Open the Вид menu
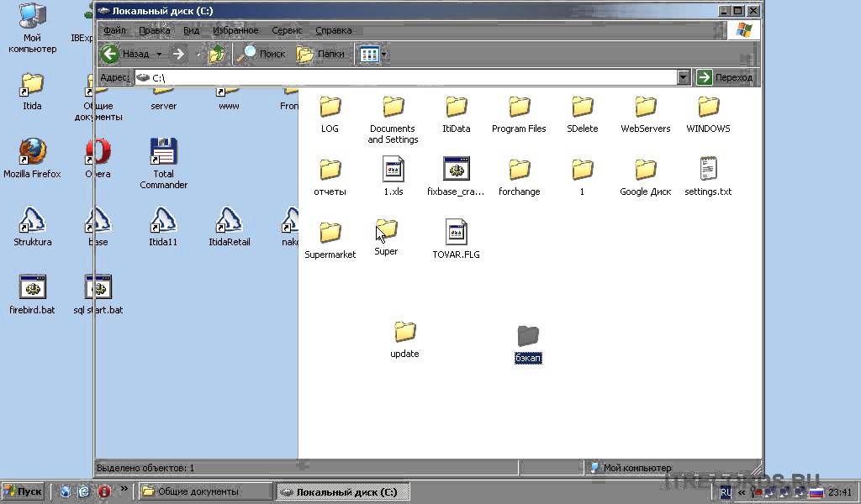Viewport: 861px width, 504px height. tap(191, 30)
